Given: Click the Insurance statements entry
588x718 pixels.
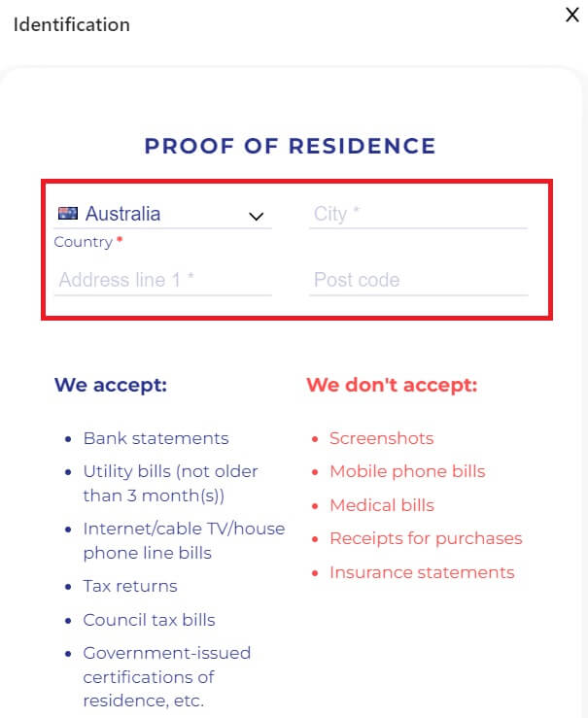Looking at the screenshot, I should [422, 572].
